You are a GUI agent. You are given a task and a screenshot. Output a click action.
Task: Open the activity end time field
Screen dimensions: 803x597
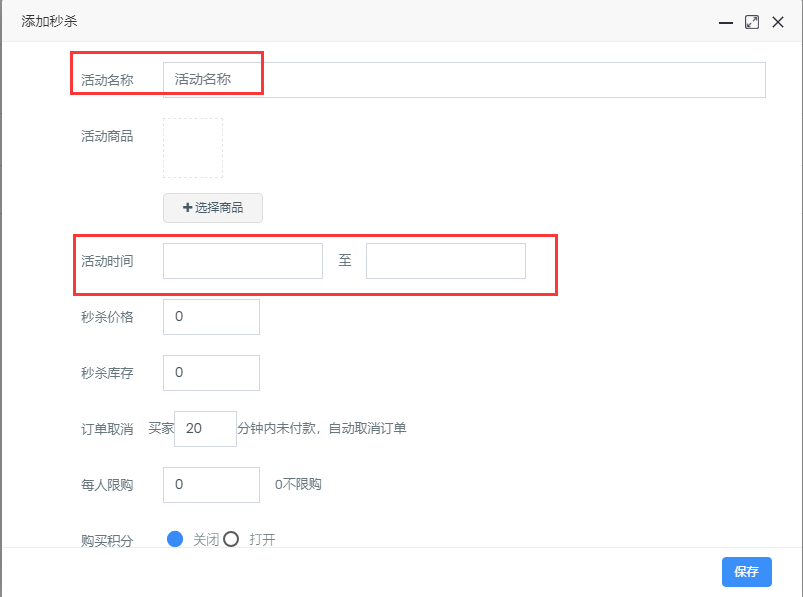click(446, 261)
